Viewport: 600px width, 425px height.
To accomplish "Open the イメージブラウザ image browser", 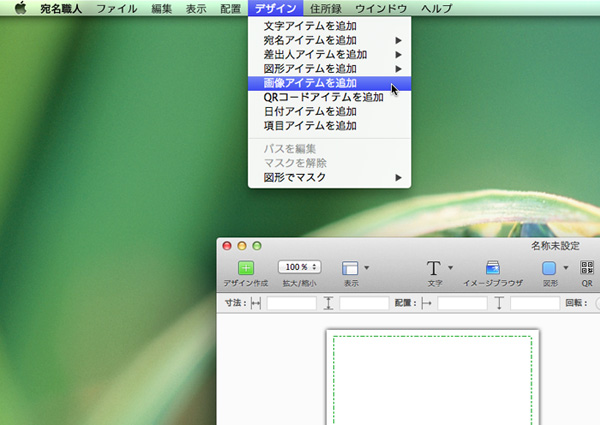I will (492, 268).
